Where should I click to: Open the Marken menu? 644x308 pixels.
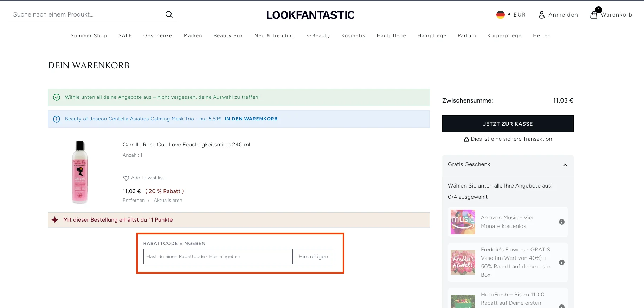click(193, 35)
